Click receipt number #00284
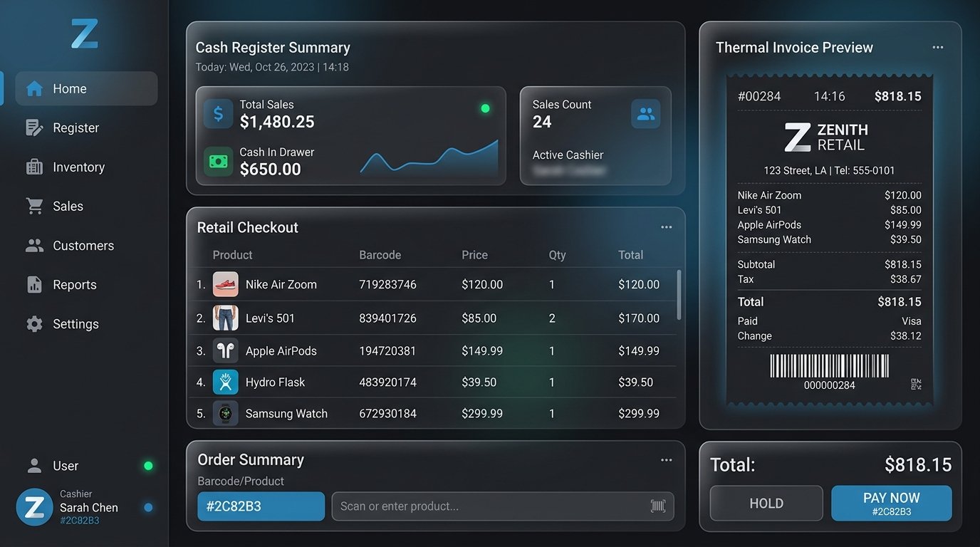Screen dimensions: 980x547 coord(759,96)
